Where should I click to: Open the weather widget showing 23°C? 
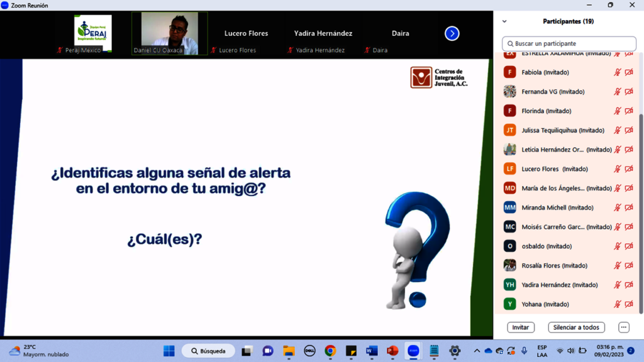tap(39, 351)
